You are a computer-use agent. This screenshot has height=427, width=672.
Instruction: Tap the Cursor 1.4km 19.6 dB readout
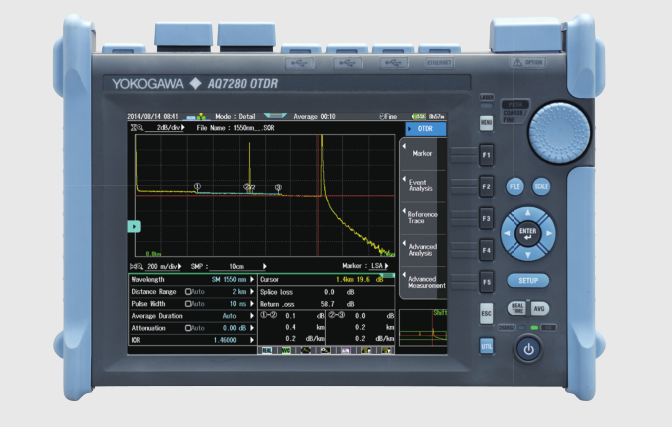(x=326, y=280)
